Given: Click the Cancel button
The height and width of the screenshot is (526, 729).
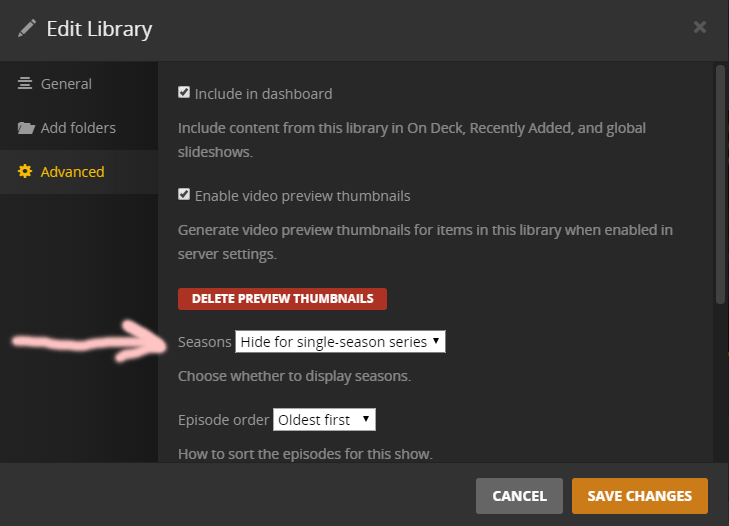Looking at the screenshot, I should point(519,496).
